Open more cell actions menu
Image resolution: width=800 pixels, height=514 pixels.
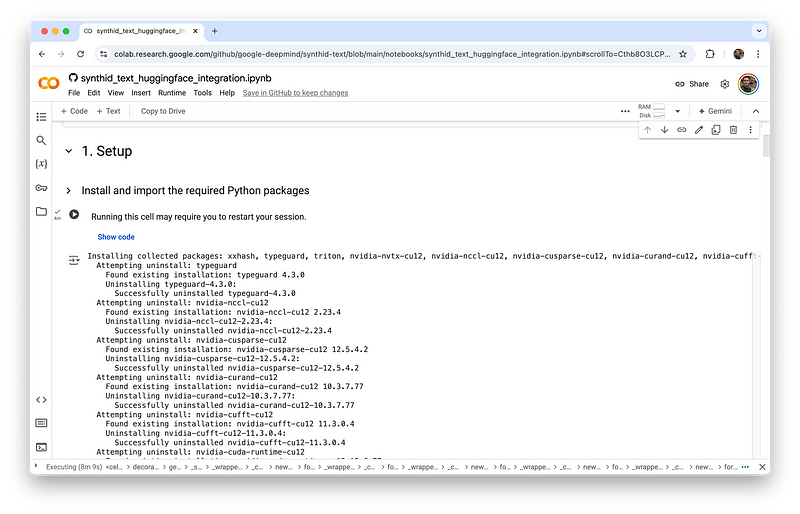751,130
